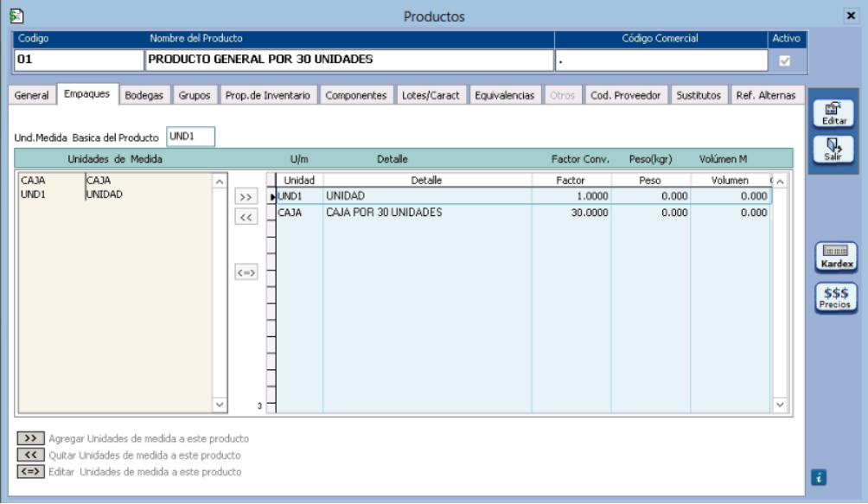Viewport: 868px width, 504px height.
Task: Open the Componentes tab
Action: (x=356, y=95)
